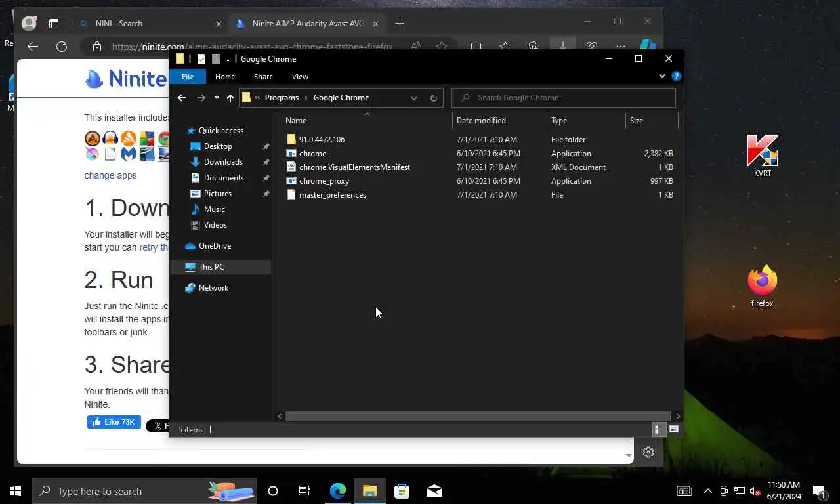Click the New folder quick access toolbar icon

pos(216,59)
